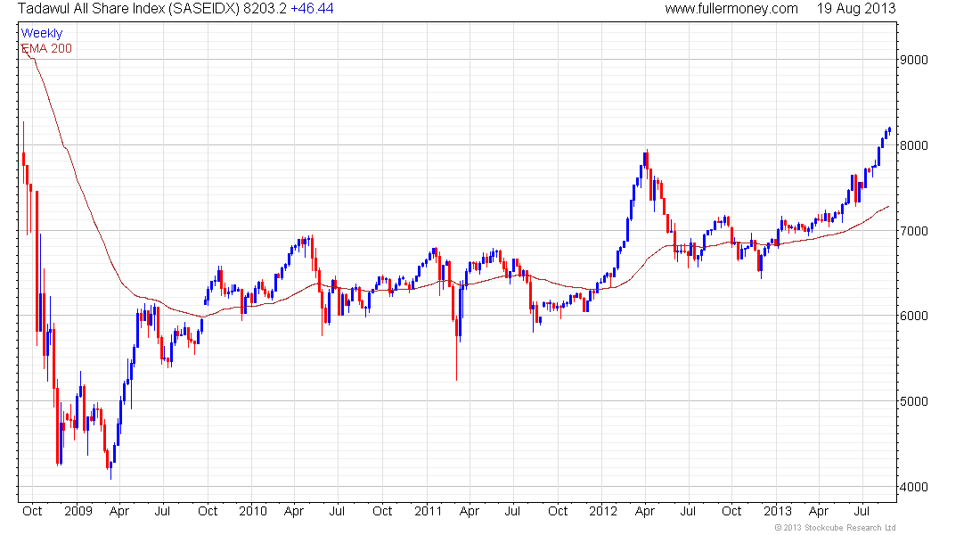The width and height of the screenshot is (980, 535).
Task: Click the 2013 x-axis label
Action: click(778, 511)
